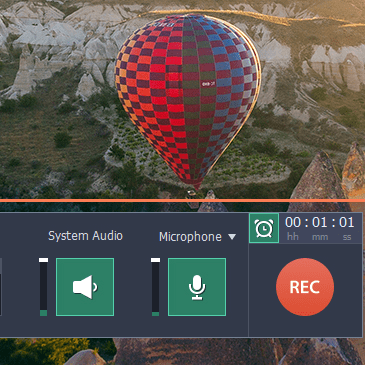
Task: Adjust the Microphone volume slider
Action: (155, 287)
